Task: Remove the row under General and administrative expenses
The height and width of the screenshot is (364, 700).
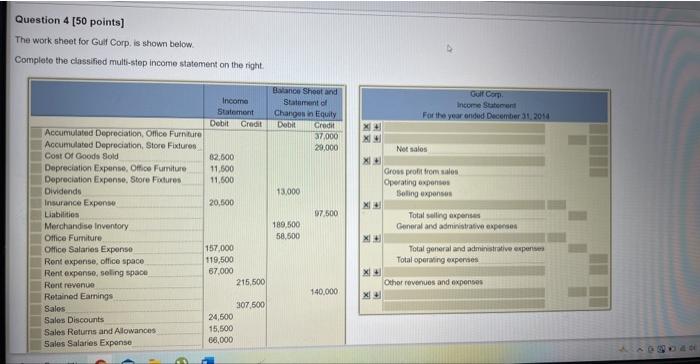Action: tap(367, 238)
